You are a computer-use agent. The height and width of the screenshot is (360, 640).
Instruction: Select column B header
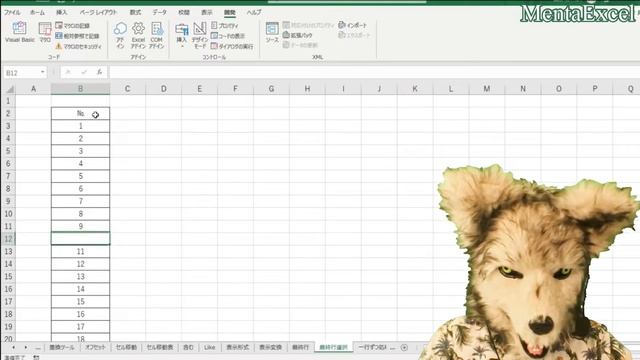[x=80, y=89]
